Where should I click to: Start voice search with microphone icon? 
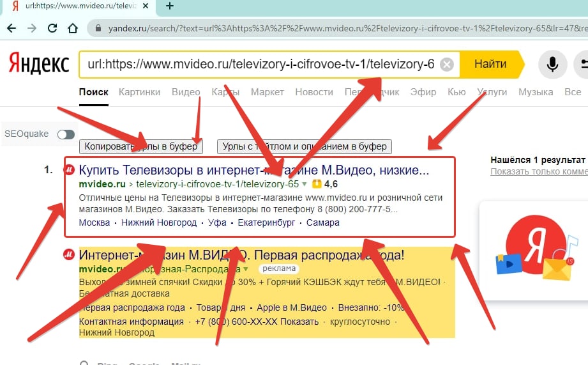552,64
